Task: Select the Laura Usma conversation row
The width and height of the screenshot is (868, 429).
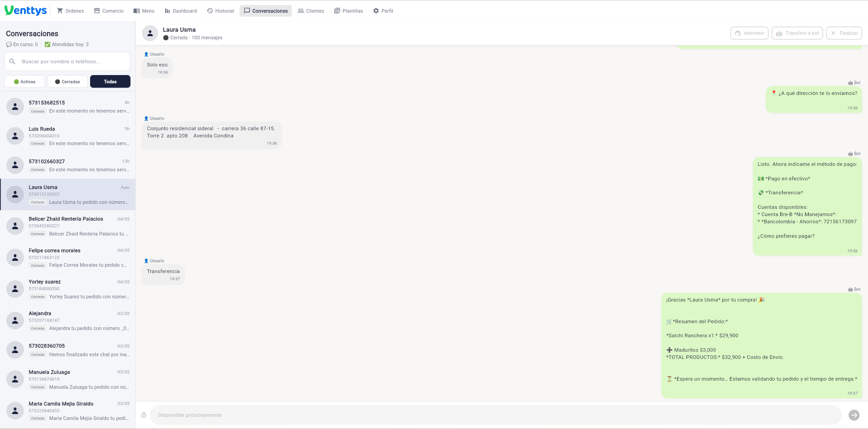Action: (x=68, y=194)
